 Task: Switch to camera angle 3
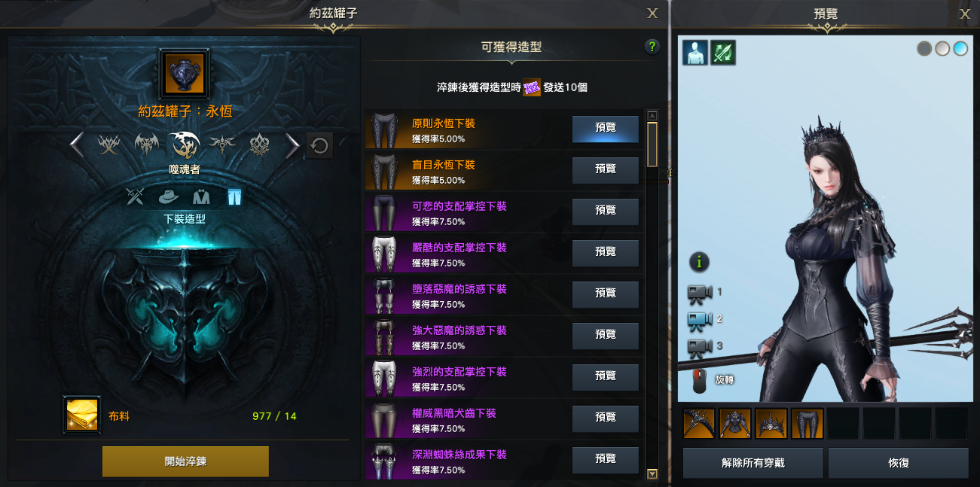click(x=699, y=347)
